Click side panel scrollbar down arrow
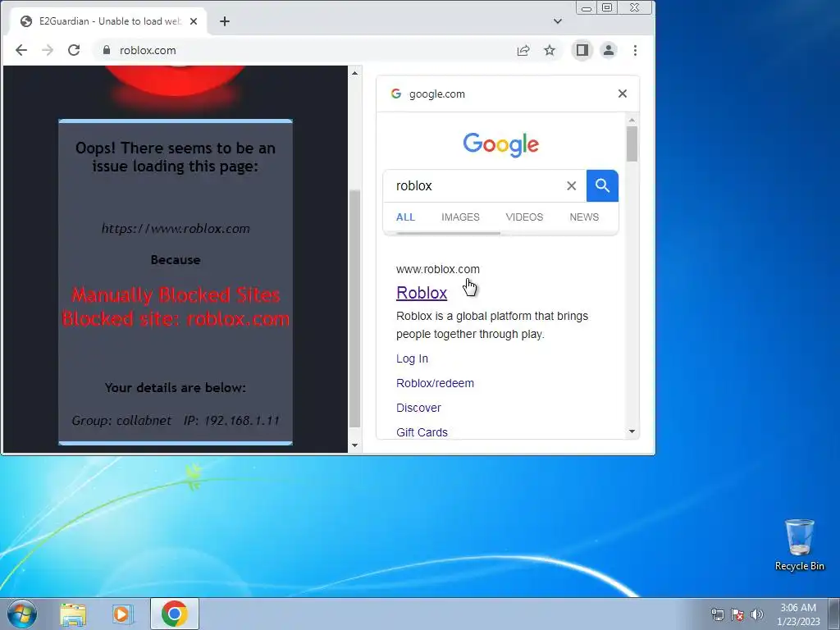The height and width of the screenshot is (630, 840). (632, 431)
